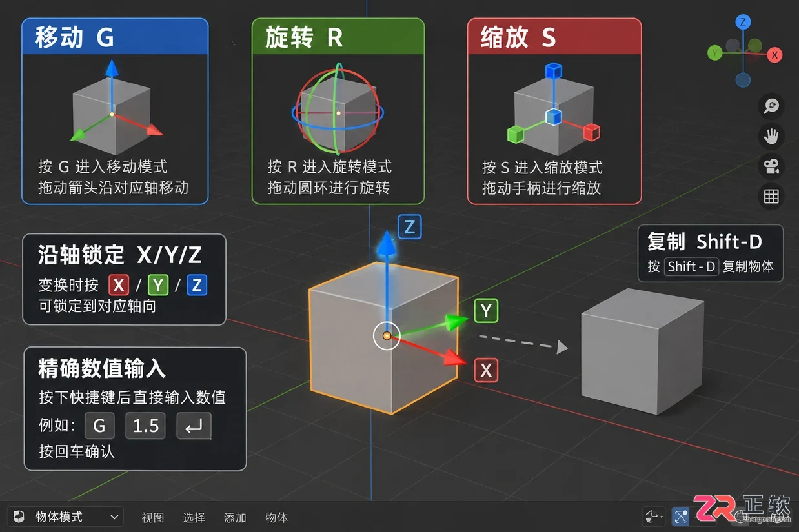
Task: Click text 按下快捷键后直接输入数值
Action: (x=132, y=397)
